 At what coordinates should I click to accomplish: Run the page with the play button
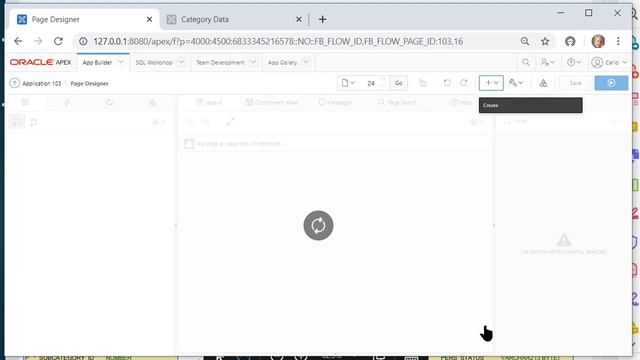click(x=611, y=83)
